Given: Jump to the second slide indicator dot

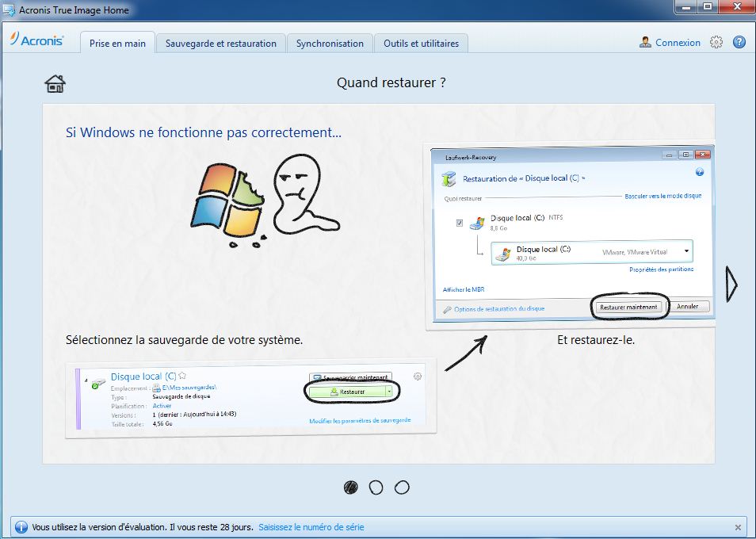Looking at the screenshot, I should tap(376, 487).
